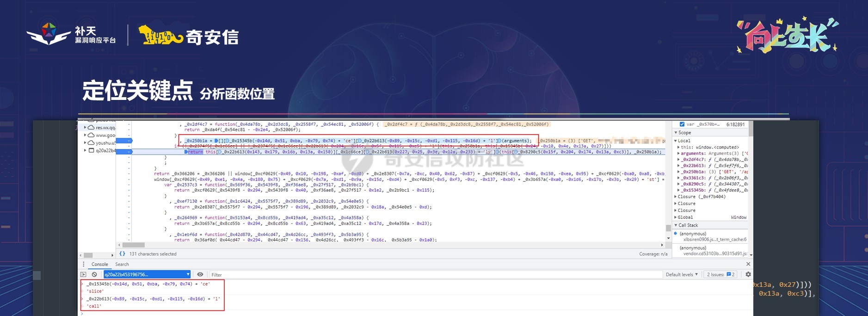This screenshot has height=316, width=868.
Task: Click the third Closure scope entry
Action: point(687,210)
